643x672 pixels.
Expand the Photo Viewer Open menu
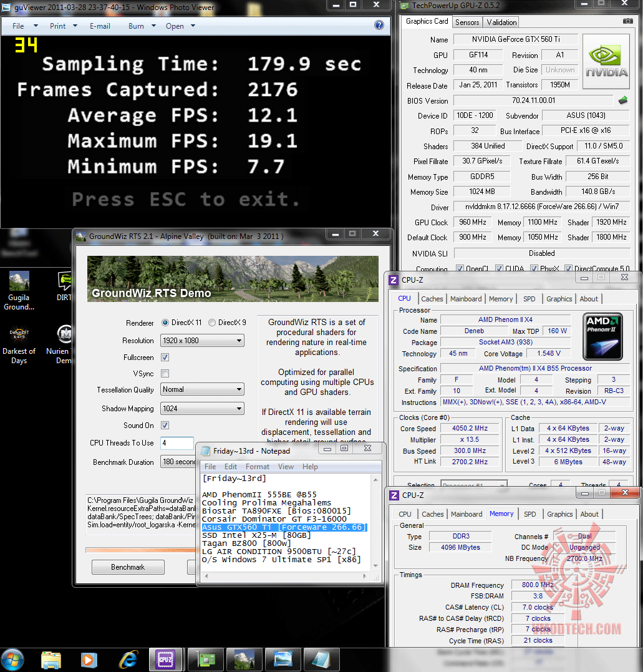(180, 26)
